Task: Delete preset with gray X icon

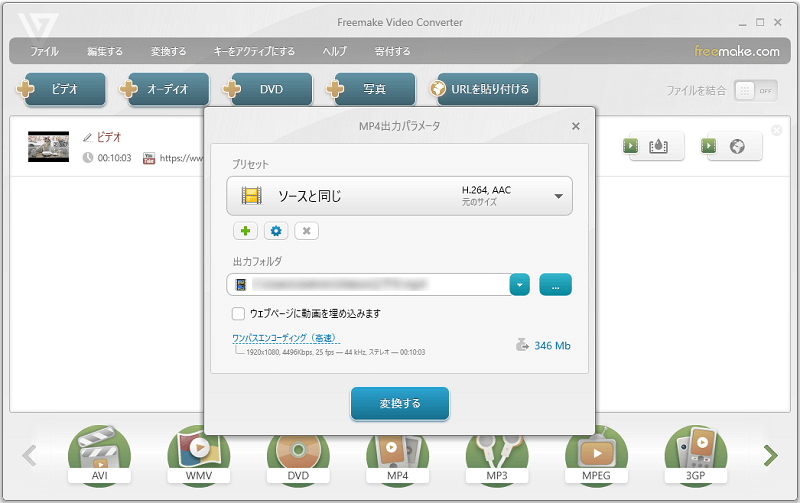Action: click(307, 231)
